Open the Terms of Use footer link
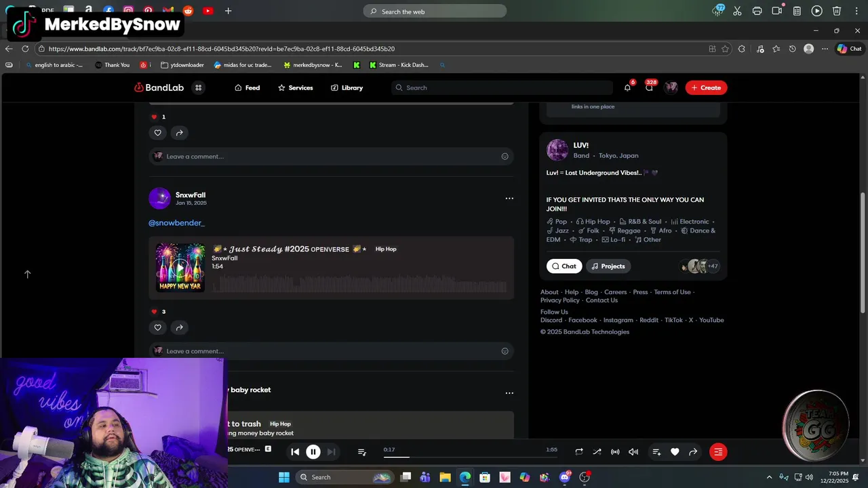868x488 pixels. click(672, 292)
